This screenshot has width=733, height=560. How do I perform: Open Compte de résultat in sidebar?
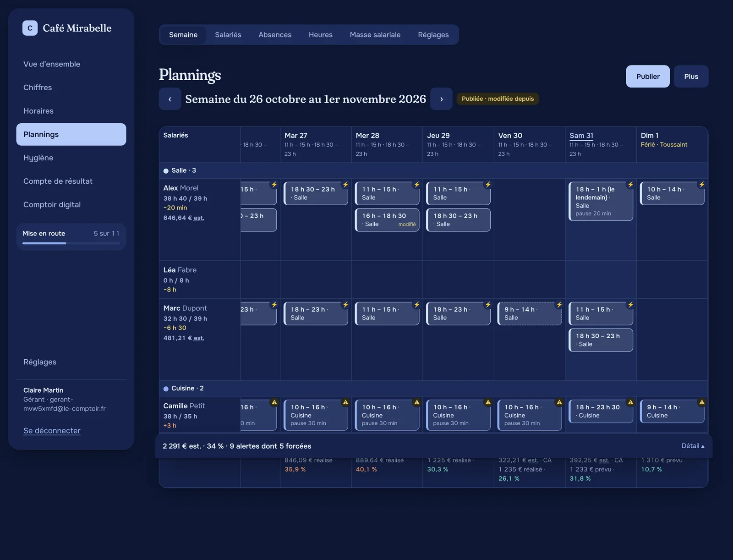click(71, 181)
